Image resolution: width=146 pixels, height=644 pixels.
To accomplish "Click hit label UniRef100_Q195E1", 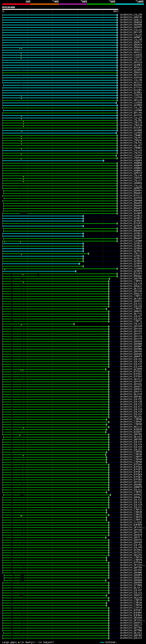I will point(131,65).
